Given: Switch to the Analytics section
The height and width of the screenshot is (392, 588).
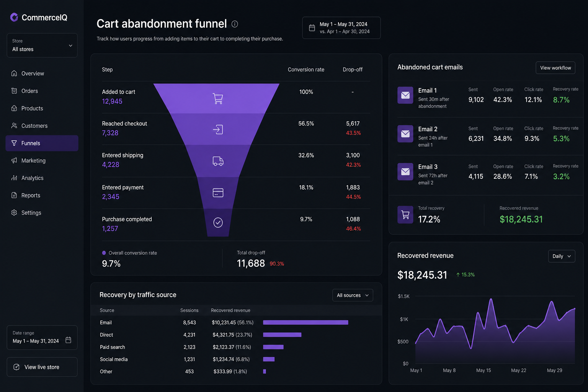Looking at the screenshot, I should (42, 178).
